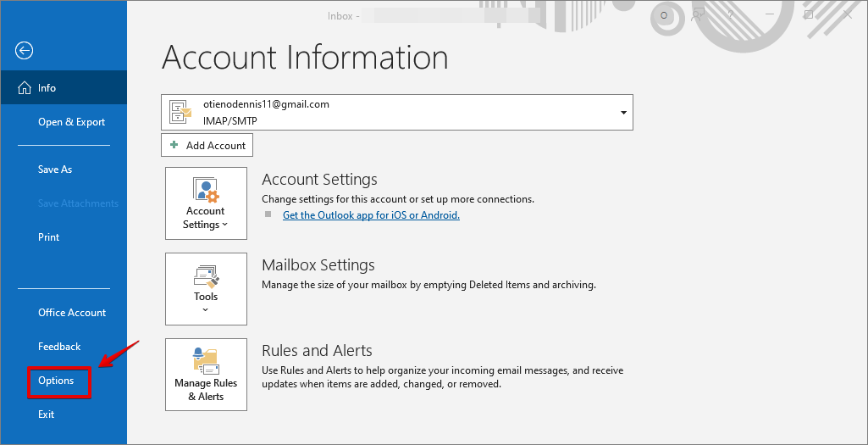Open the Account Settings button
The image size is (868, 445).
tap(206, 203)
